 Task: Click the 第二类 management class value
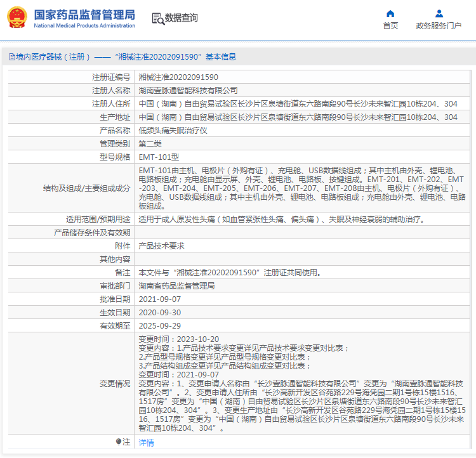[150, 144]
